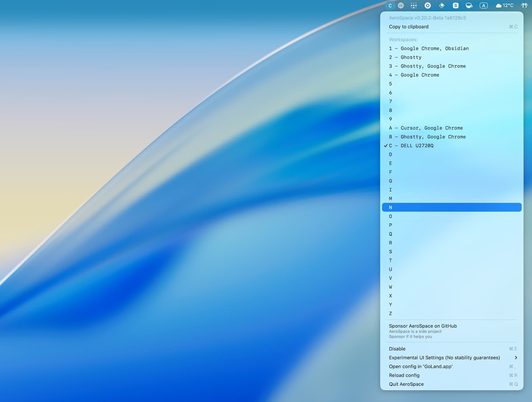This screenshot has height=402, width=532.
Task: Open the S app from the menu bar
Action: [x=455, y=6]
